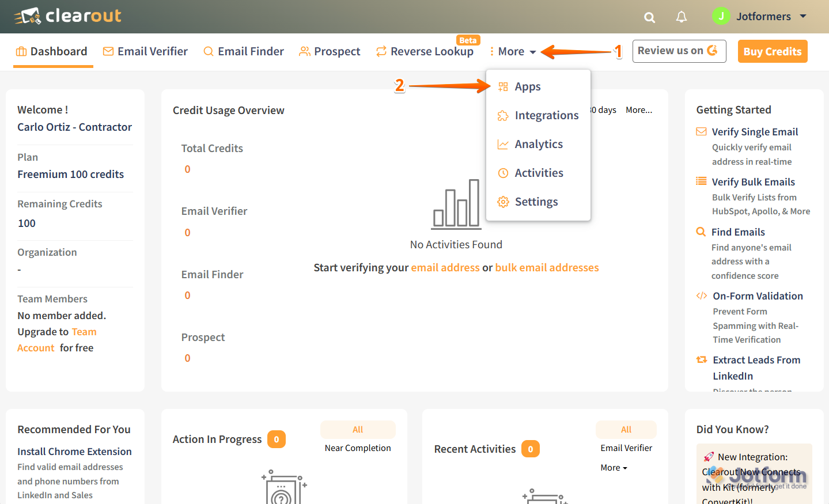Click the Email Finder magnifier icon
The height and width of the screenshot is (504, 829).
(x=209, y=51)
